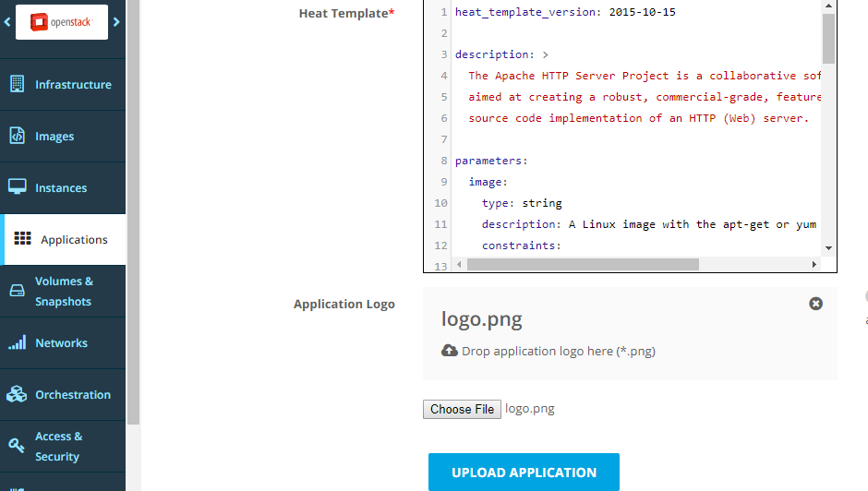The width and height of the screenshot is (868, 491).
Task: Remove logo.png with the X icon
Action: 815,303
